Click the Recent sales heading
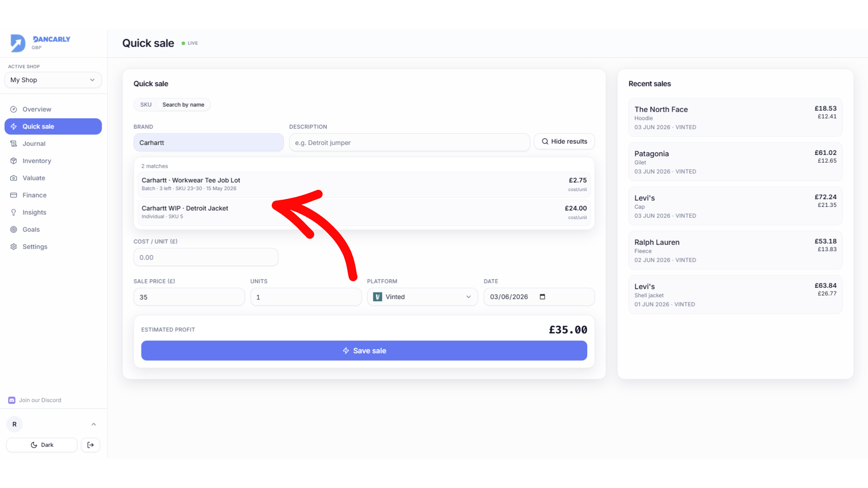868x488 pixels. point(650,84)
